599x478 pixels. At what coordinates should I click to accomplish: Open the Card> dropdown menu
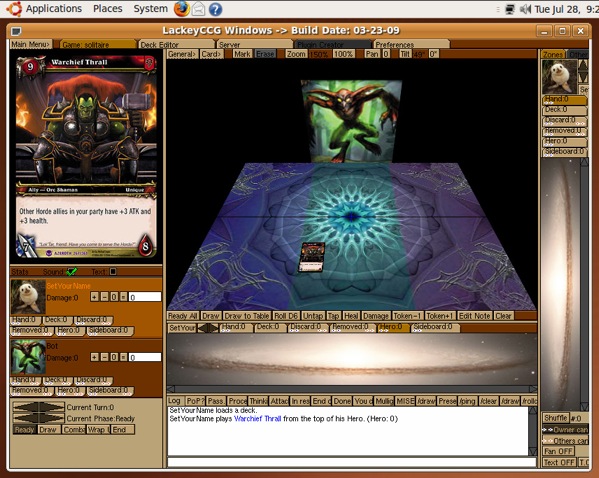click(x=211, y=54)
